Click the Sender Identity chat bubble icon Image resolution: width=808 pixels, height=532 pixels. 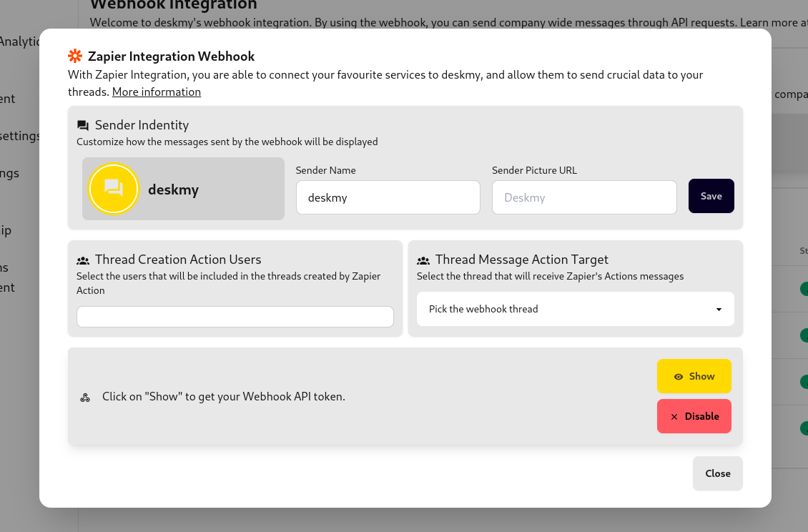[x=83, y=125]
